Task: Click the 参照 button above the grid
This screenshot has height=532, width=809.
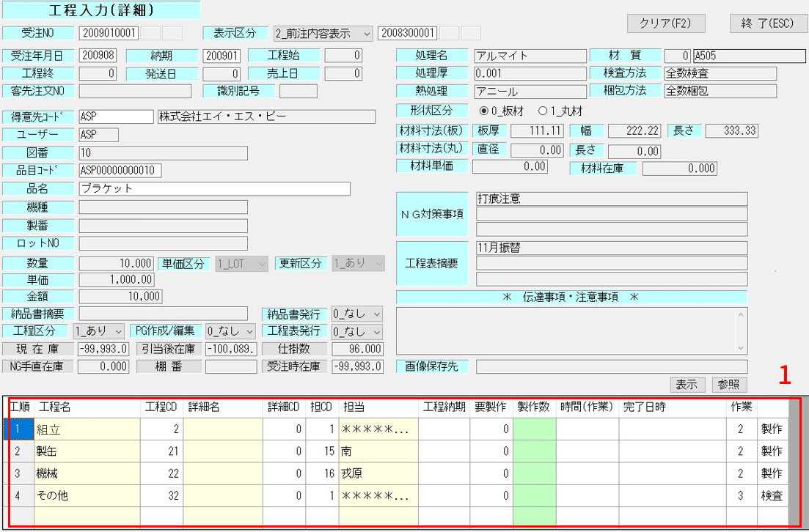Action: coord(729,385)
